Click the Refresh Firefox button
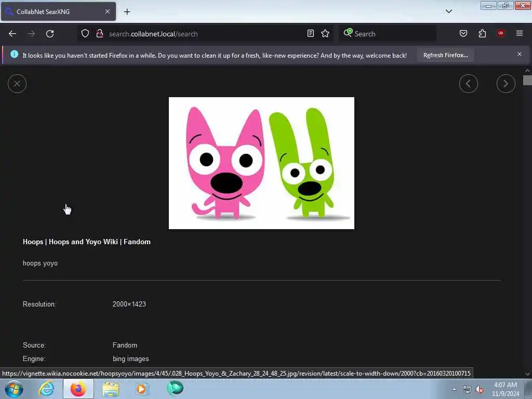This screenshot has width=532, height=399. (x=445, y=55)
